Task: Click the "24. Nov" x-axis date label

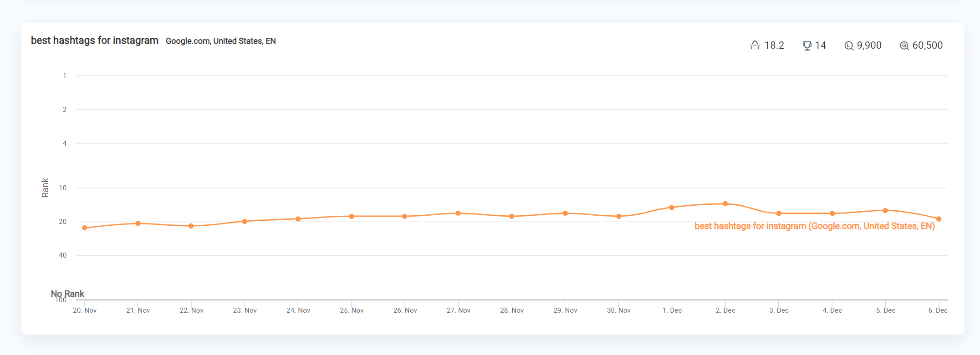Action: (x=298, y=310)
